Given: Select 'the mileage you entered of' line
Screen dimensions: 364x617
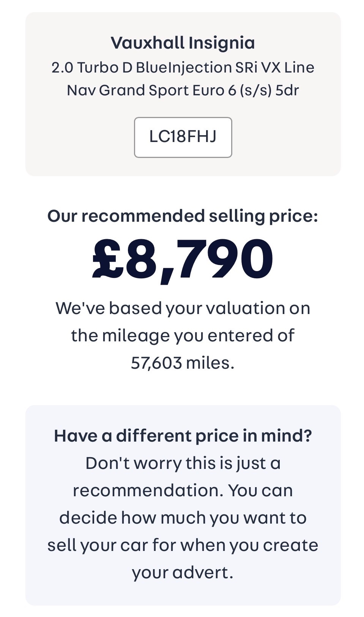Looking at the screenshot, I should [183, 335].
